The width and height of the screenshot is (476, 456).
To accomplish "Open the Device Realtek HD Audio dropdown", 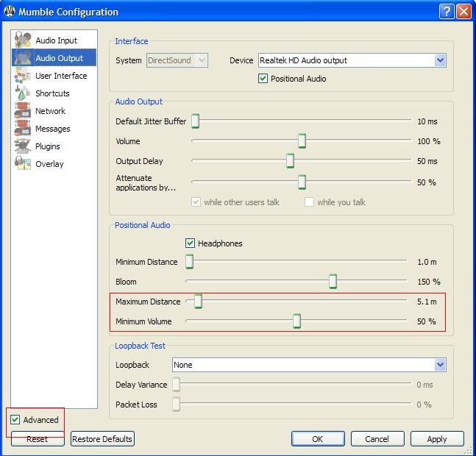I will pyautogui.click(x=352, y=60).
